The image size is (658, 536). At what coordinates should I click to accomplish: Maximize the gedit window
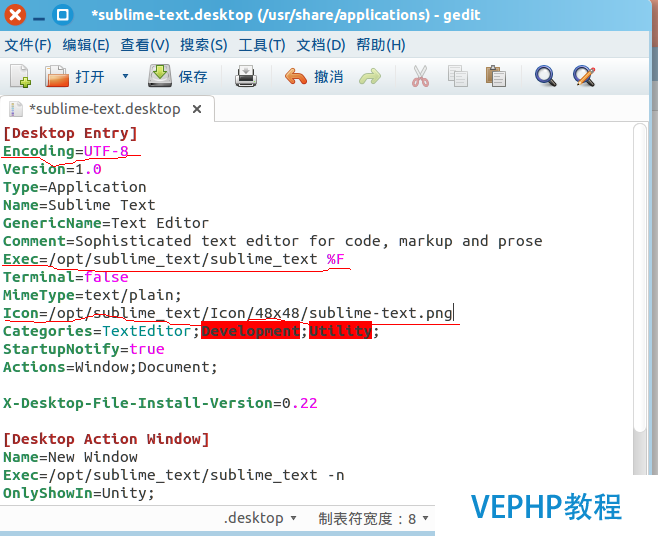[x=63, y=15]
